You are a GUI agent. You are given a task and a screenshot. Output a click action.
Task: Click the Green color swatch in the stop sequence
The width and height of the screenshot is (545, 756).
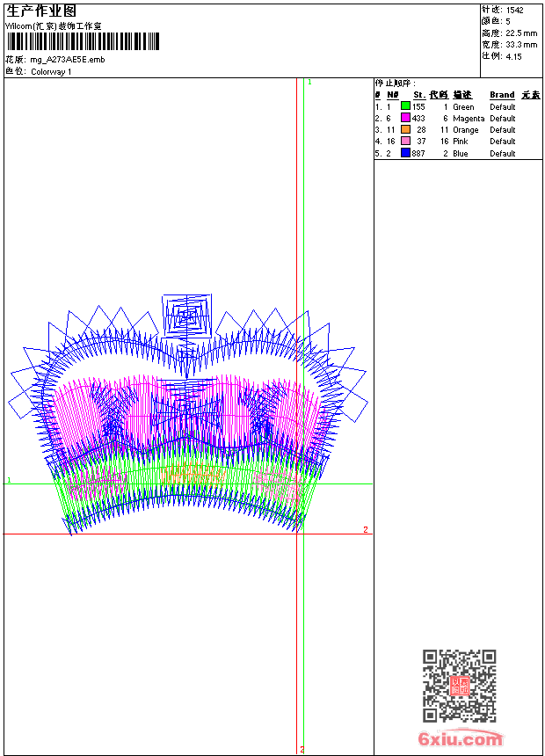[x=405, y=106]
